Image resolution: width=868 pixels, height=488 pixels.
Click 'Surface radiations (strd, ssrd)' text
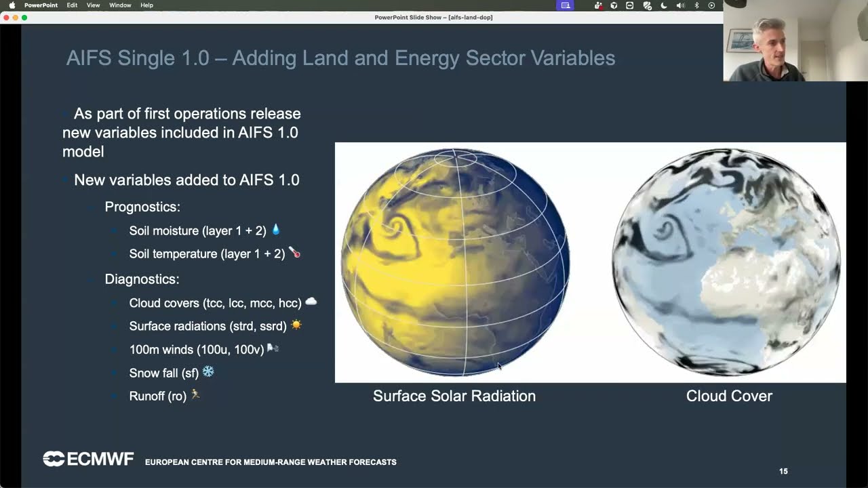(x=208, y=327)
